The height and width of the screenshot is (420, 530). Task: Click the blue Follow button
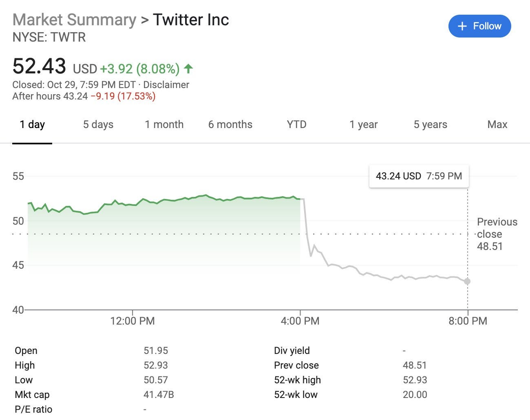[x=479, y=26]
